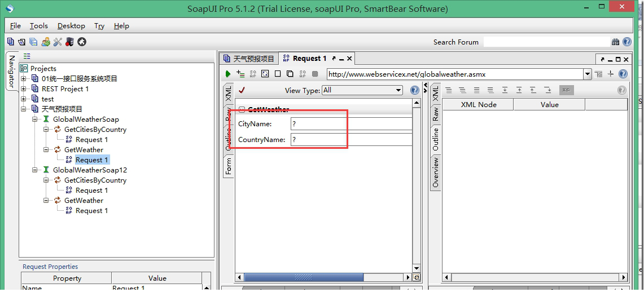Collapse the GlobalWeatherSoap12 interface node

tap(35, 170)
